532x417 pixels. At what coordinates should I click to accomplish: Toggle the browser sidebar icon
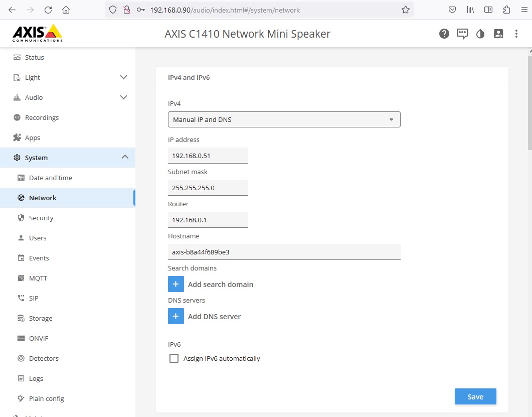point(488,10)
